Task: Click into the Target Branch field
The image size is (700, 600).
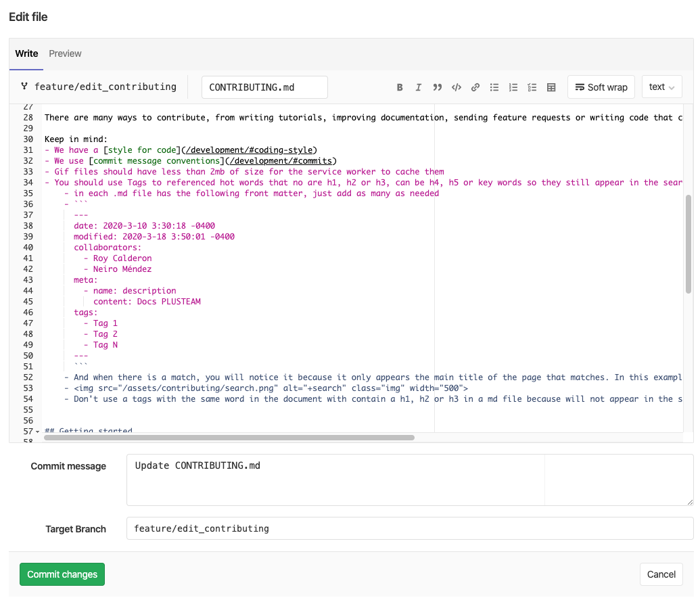Action: pyautogui.click(x=409, y=528)
